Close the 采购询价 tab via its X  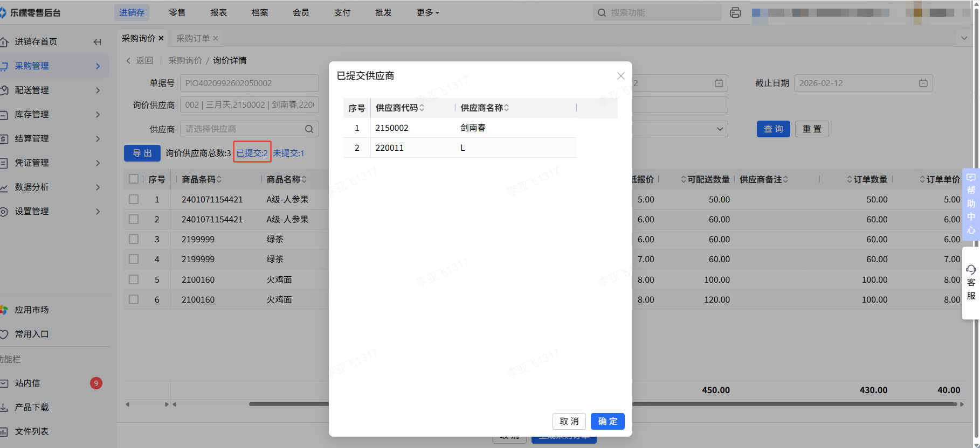pos(161,38)
